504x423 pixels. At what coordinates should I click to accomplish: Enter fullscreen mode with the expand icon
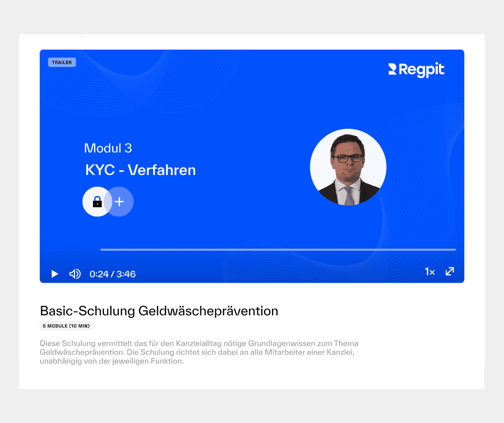(450, 272)
